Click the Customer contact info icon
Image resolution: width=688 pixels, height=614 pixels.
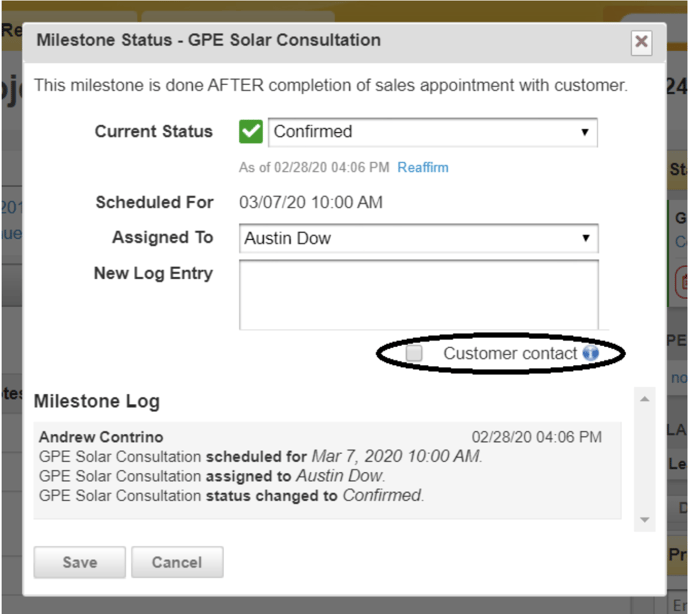click(x=590, y=353)
